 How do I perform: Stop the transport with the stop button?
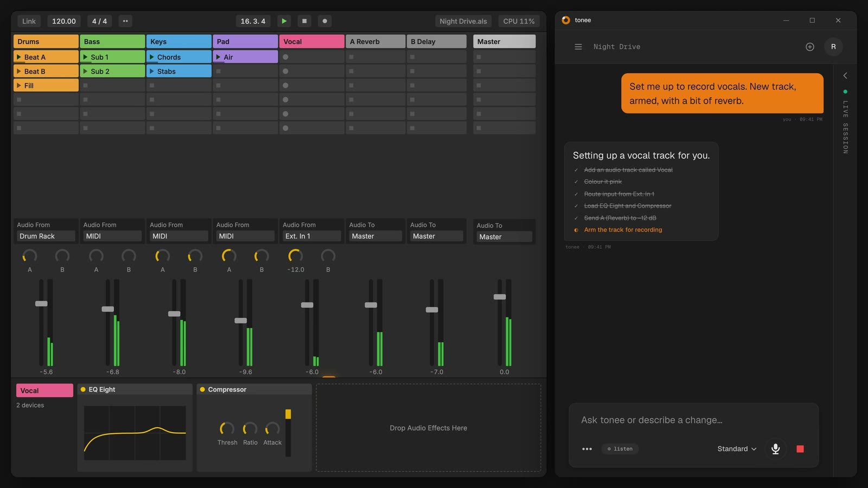[x=304, y=21]
